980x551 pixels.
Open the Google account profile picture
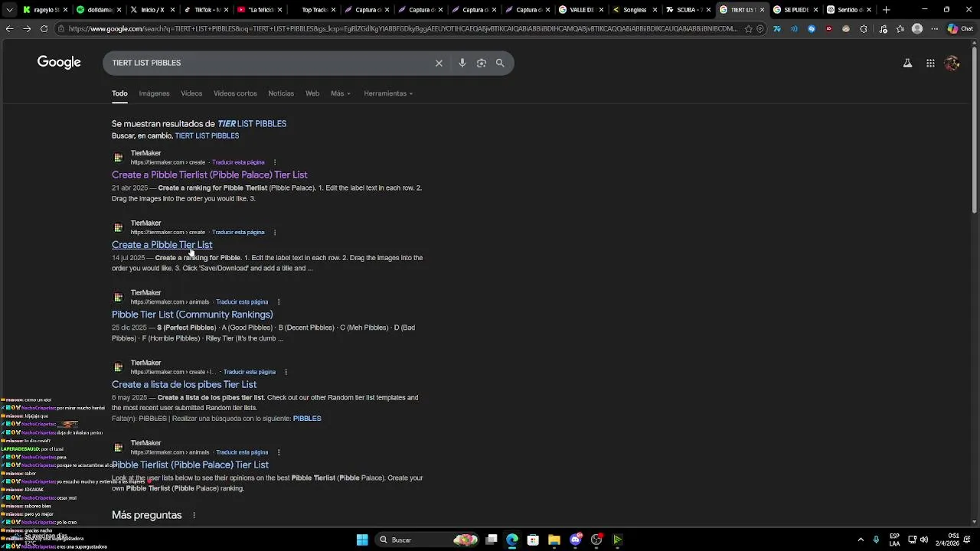point(952,64)
